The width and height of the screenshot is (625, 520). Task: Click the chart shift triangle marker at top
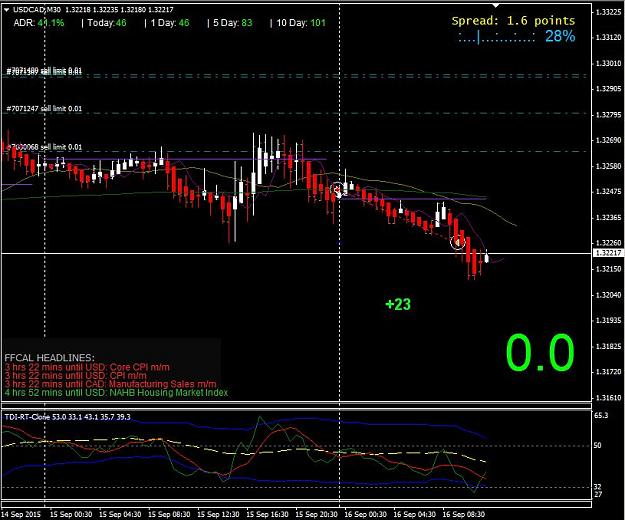[495, 5]
